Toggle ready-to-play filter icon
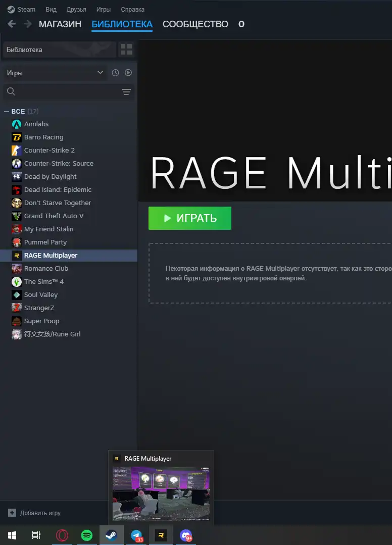 click(x=128, y=73)
